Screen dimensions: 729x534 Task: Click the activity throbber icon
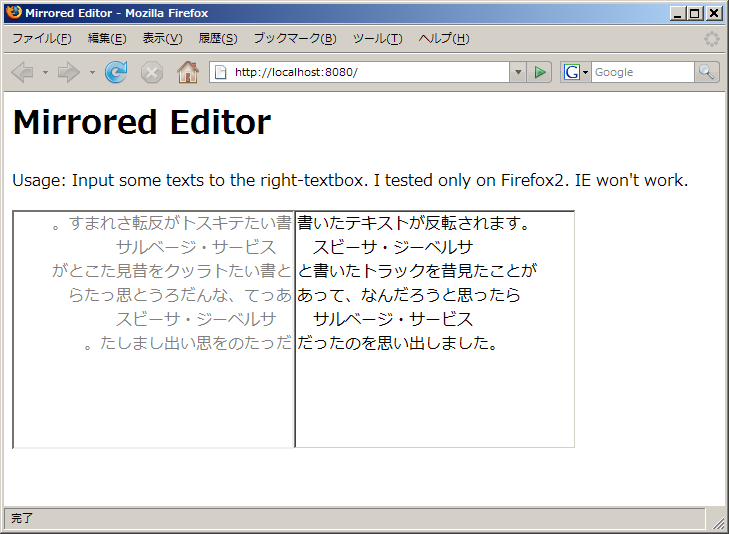point(711,39)
